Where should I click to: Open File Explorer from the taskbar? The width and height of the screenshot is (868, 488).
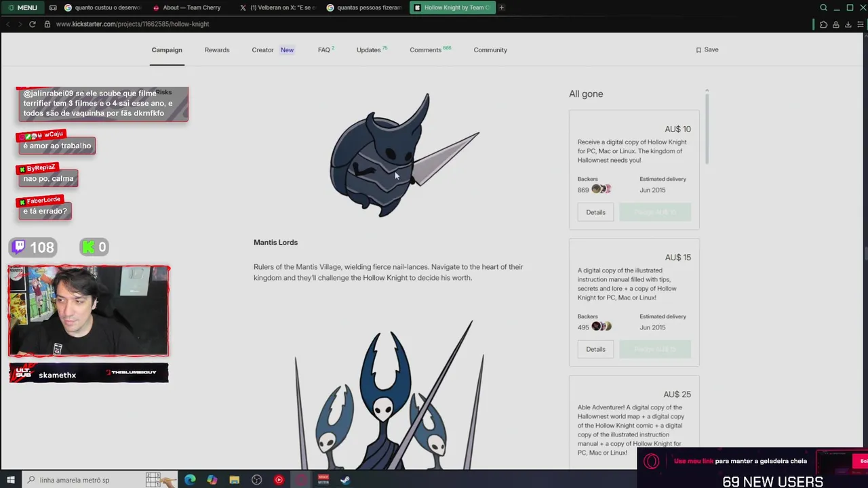[x=235, y=480]
